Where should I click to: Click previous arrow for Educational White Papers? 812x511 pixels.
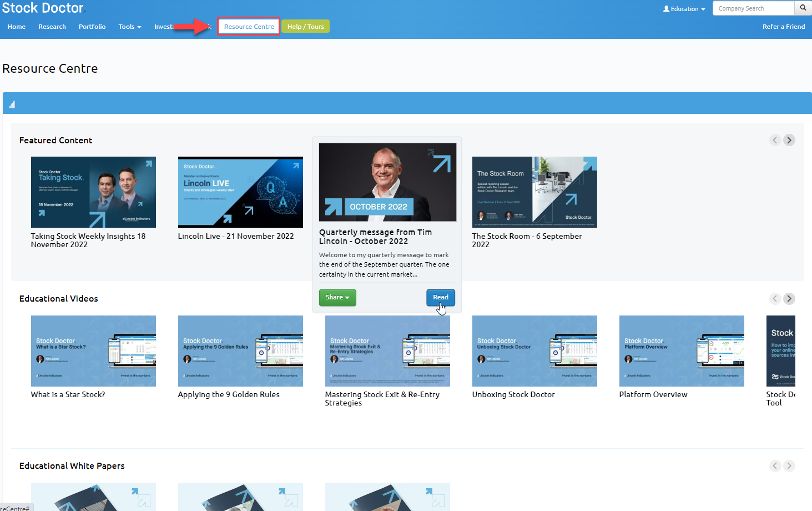(x=775, y=466)
